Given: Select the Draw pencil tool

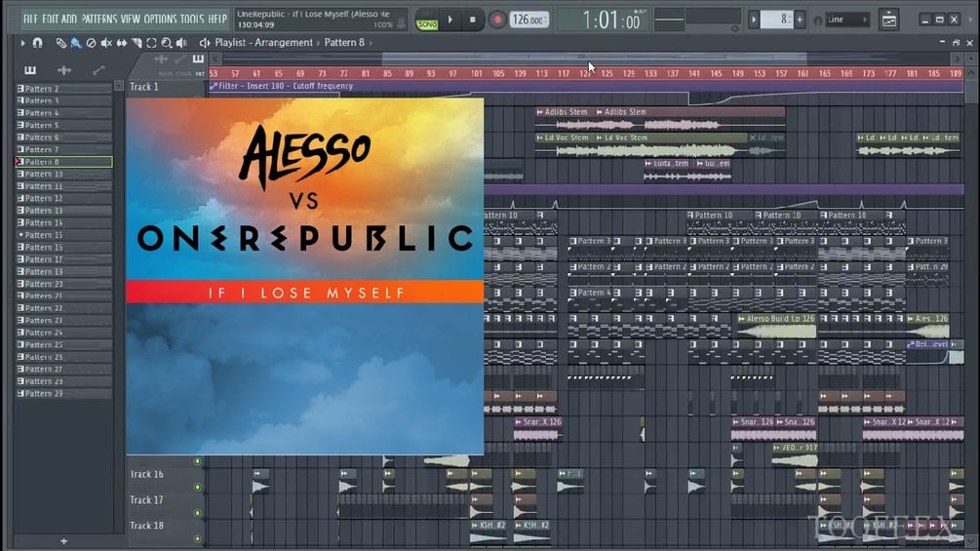Looking at the screenshot, I should click(60, 43).
